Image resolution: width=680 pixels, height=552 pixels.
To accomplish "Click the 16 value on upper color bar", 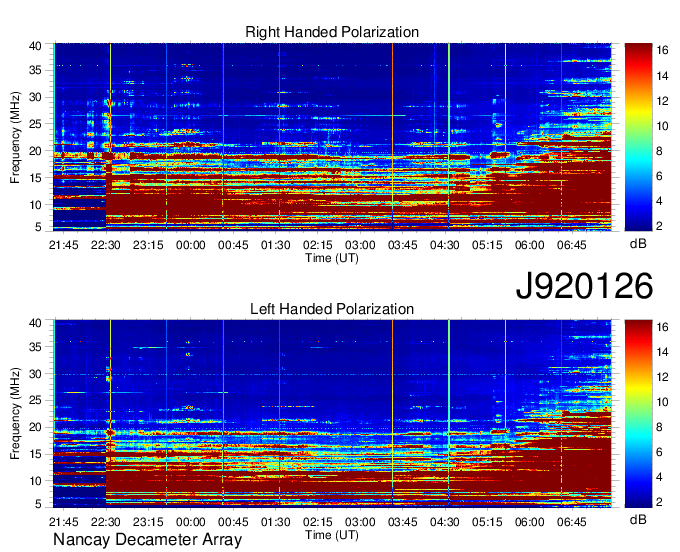I will (x=662, y=50).
